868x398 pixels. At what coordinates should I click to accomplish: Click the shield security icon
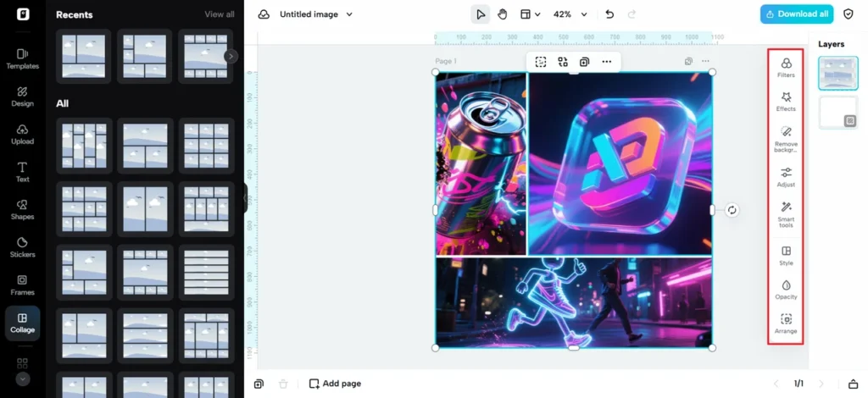848,14
